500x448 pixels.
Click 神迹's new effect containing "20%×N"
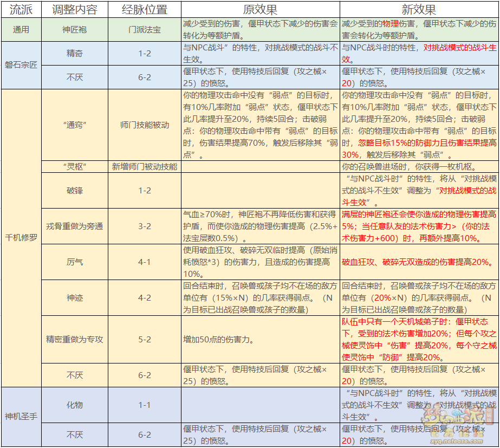419,297
